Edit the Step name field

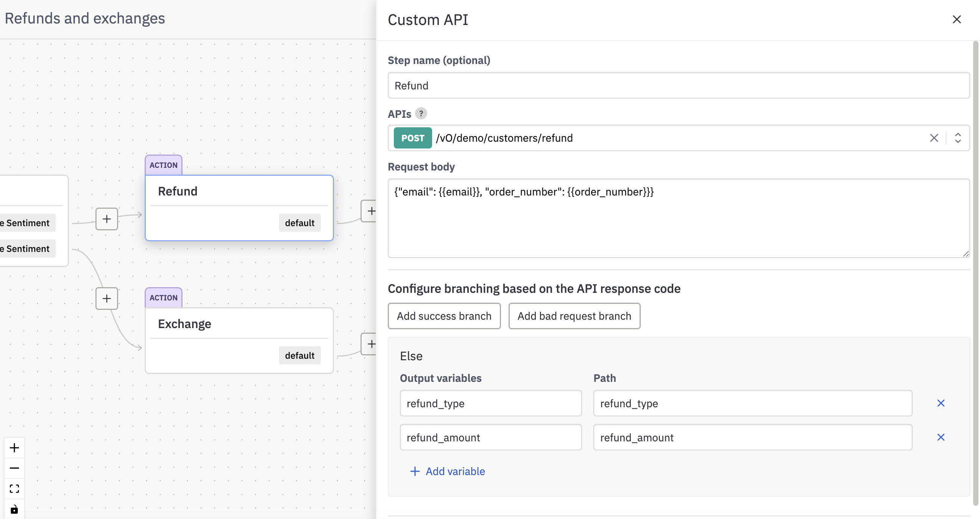[x=678, y=85]
